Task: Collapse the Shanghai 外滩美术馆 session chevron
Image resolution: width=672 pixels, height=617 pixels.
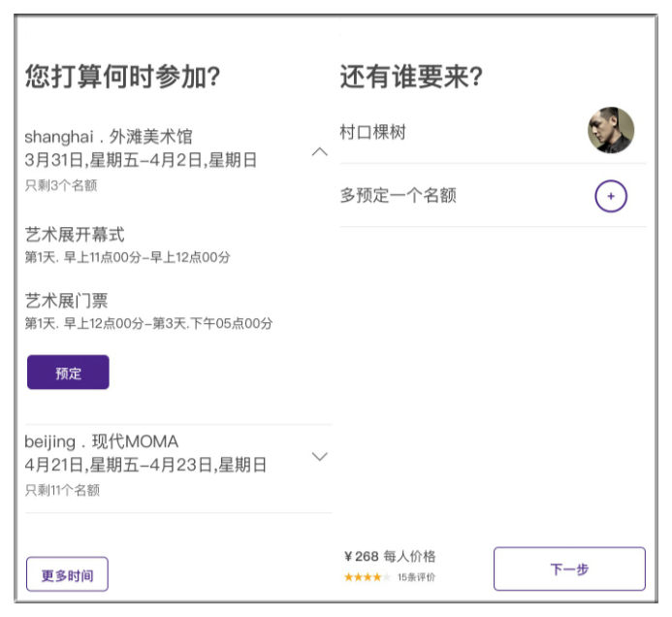Action: point(320,151)
